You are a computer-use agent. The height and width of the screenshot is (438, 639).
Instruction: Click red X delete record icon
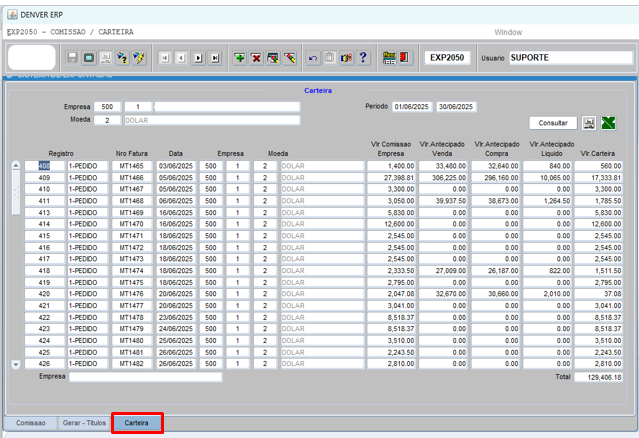click(x=256, y=59)
